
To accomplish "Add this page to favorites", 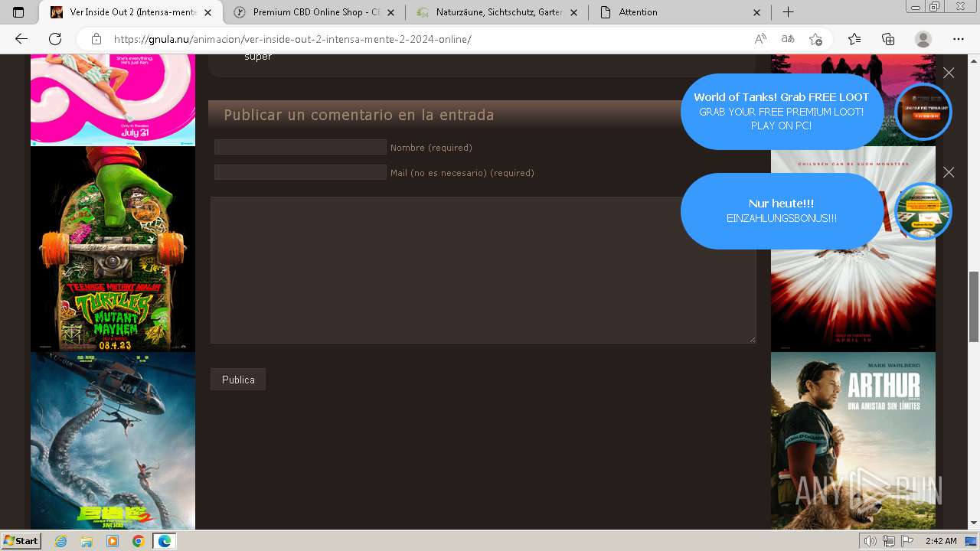I will (x=815, y=39).
